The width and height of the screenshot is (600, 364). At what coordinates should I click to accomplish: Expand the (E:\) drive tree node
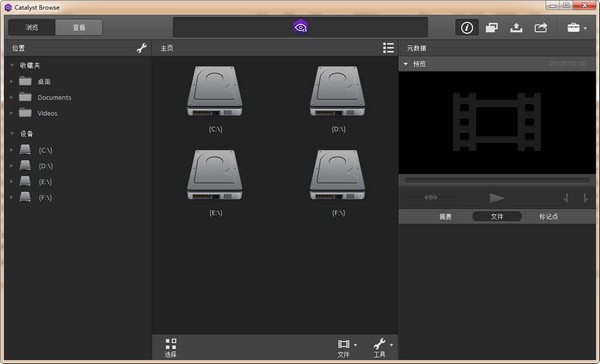pos(11,181)
